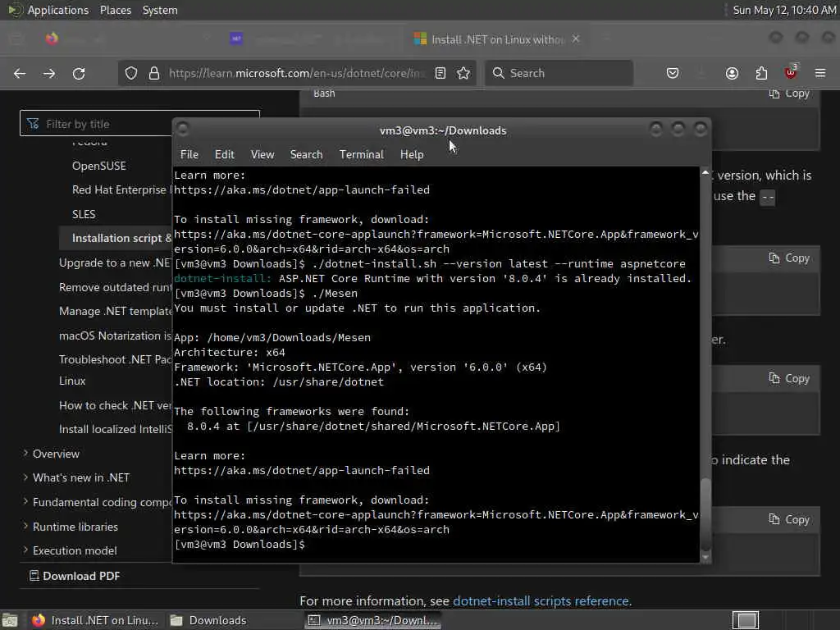The height and width of the screenshot is (630, 840).
Task: Open terminal View menu
Action: click(x=262, y=154)
